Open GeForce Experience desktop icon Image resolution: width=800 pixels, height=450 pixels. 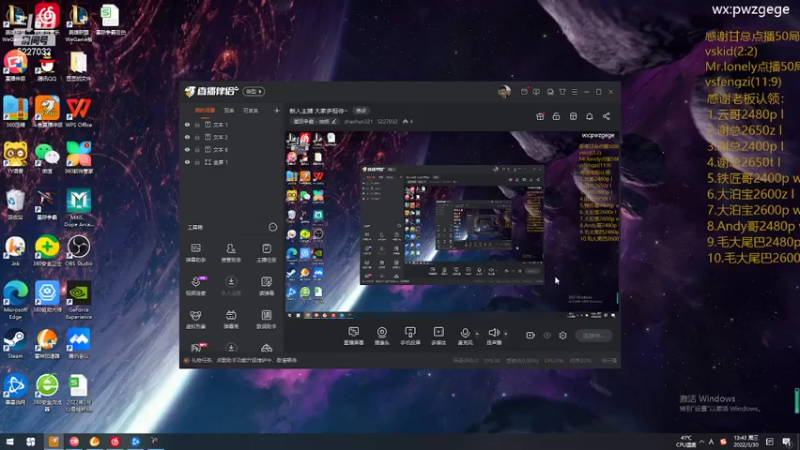coord(79,300)
